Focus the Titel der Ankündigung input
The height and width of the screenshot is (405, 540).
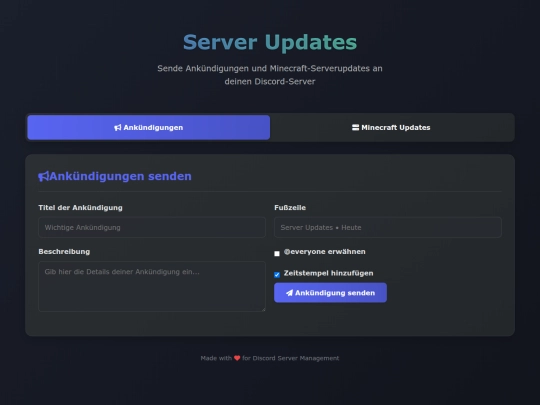[x=152, y=227]
